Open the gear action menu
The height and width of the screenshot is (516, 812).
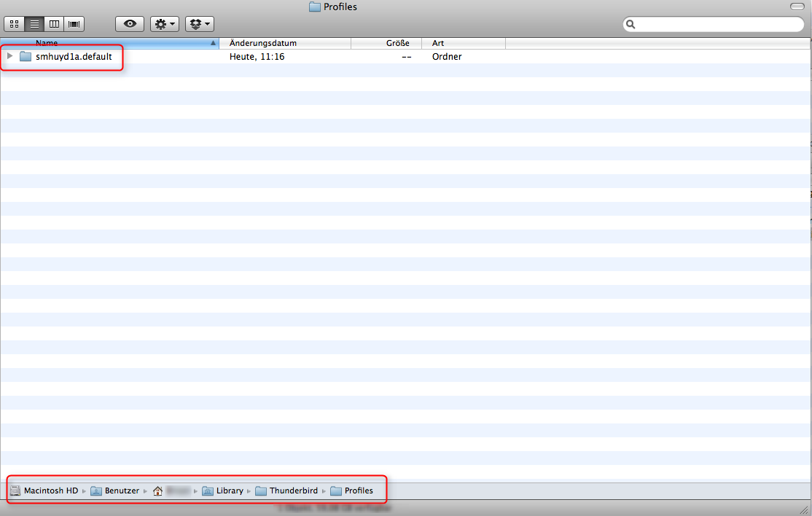pos(164,24)
